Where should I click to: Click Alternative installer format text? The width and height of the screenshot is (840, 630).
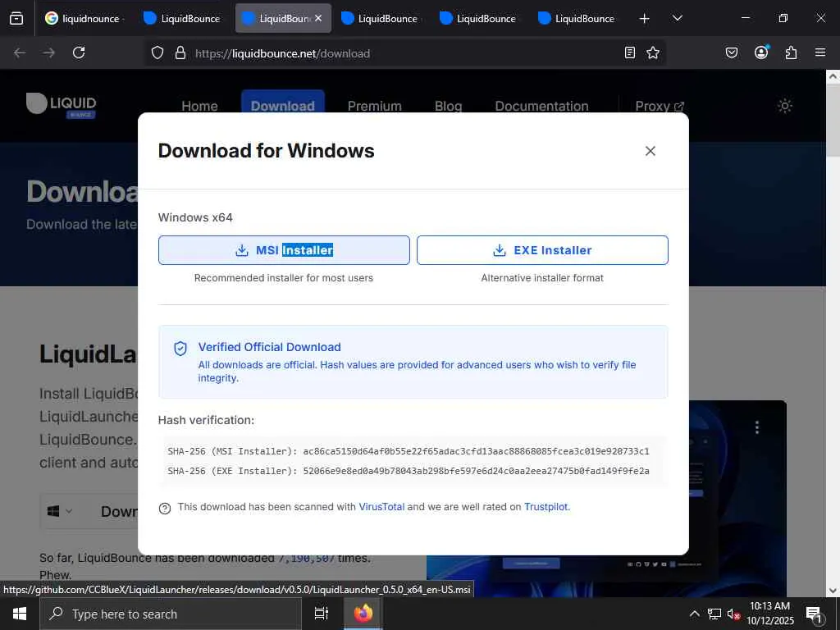tap(542, 278)
